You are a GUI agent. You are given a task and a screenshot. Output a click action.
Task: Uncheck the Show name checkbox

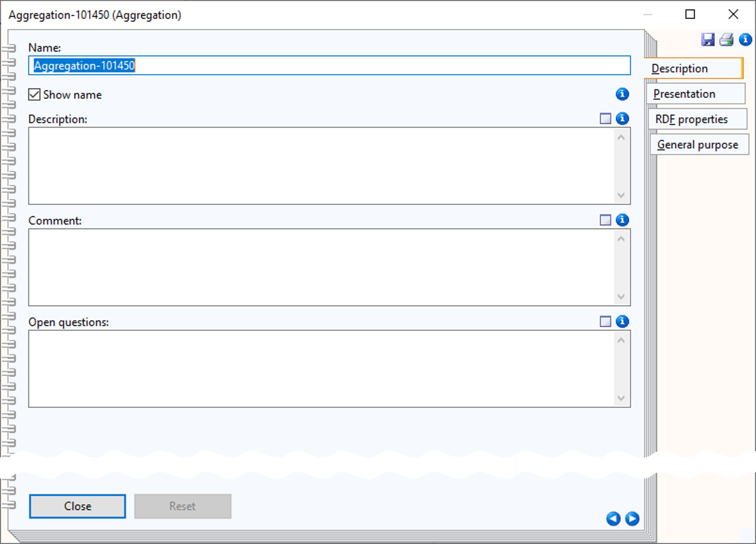pos(34,95)
